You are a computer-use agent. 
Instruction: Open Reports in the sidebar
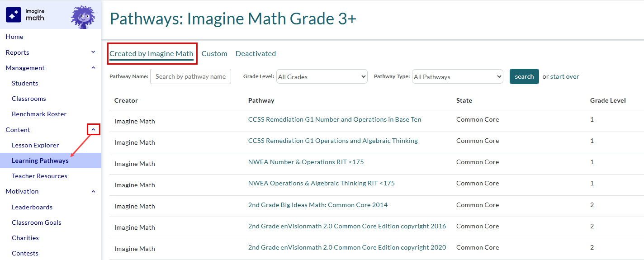coord(17,52)
